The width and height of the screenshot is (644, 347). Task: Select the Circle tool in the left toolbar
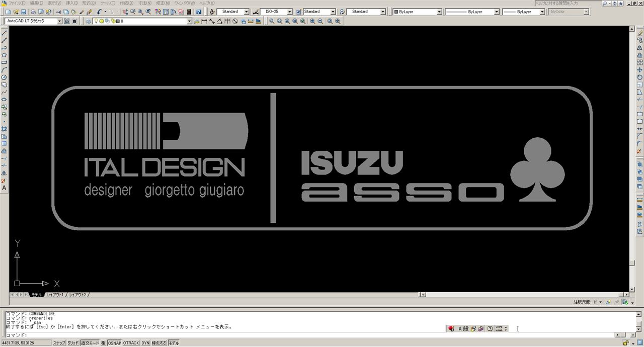click(4, 77)
